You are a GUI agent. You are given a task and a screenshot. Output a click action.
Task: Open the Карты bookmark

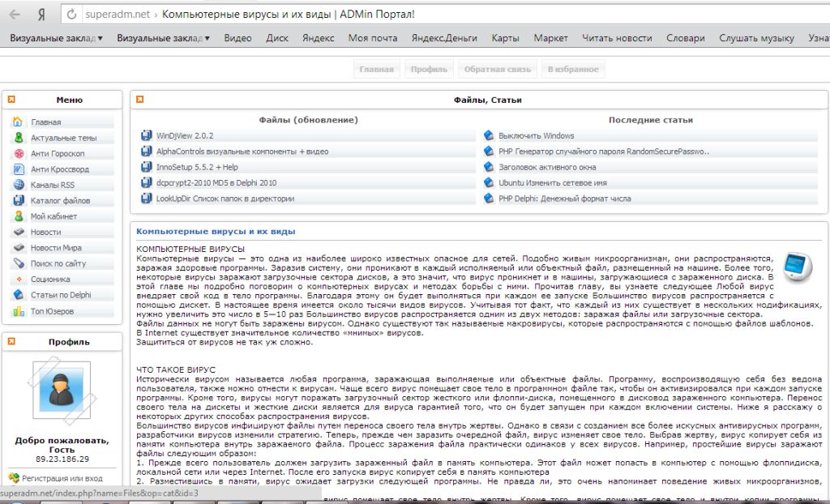(505, 38)
